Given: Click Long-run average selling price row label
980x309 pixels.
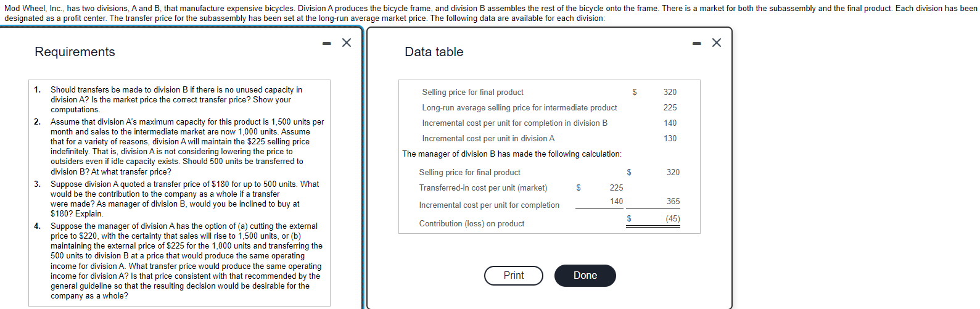Looking at the screenshot, I should [519, 107].
